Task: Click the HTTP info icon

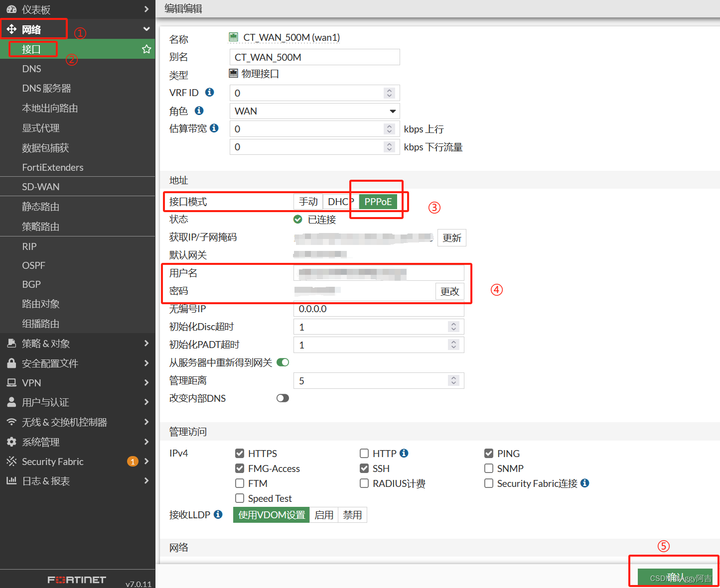Action: coord(404,453)
